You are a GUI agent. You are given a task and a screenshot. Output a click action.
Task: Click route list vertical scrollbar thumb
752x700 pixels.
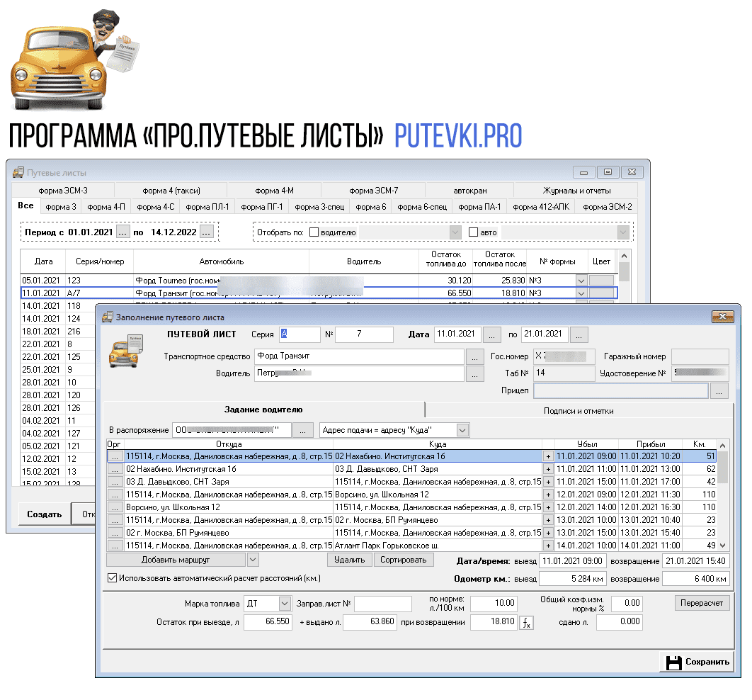pos(722,467)
